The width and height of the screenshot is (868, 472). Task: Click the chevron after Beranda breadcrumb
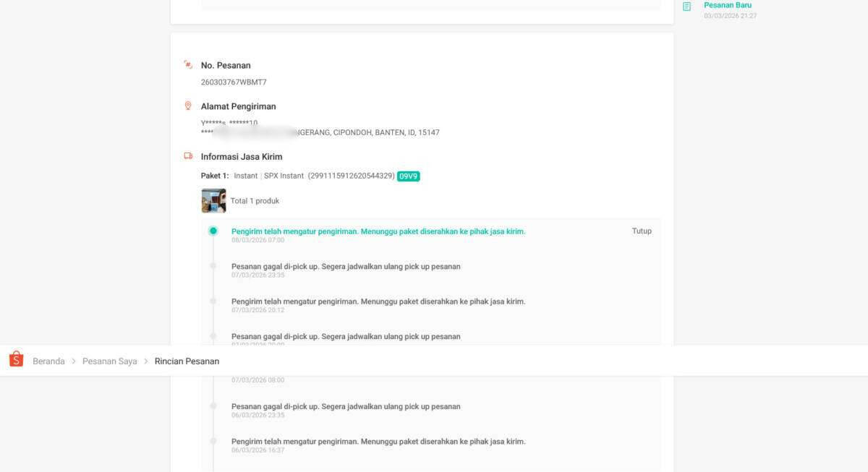74,361
